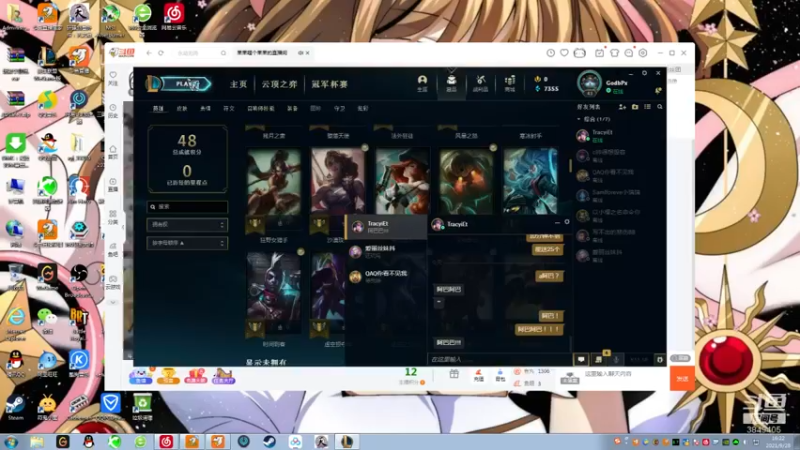Open the sort order dropdown below the filter
800x450 pixels.
(187, 243)
